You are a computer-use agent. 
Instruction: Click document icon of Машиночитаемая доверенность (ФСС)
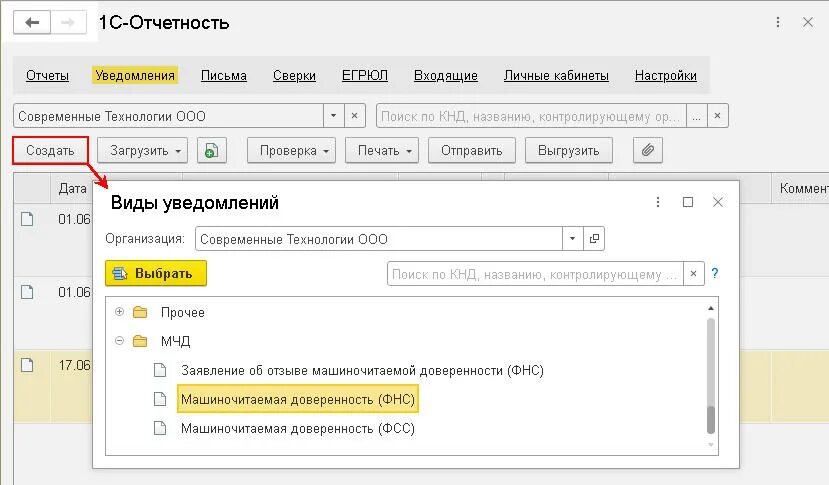pyautogui.click(x=160, y=428)
